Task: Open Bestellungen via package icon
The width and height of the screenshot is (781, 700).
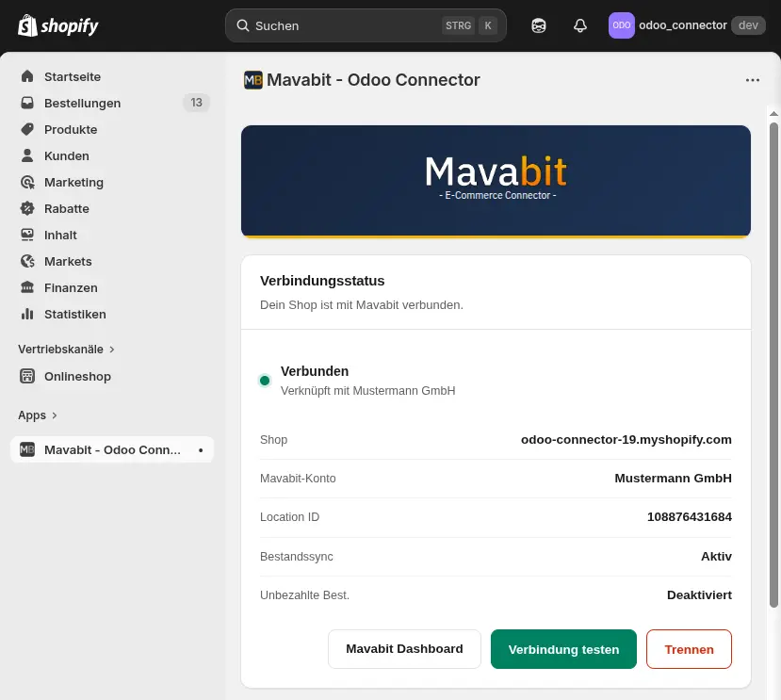Action: [26, 103]
